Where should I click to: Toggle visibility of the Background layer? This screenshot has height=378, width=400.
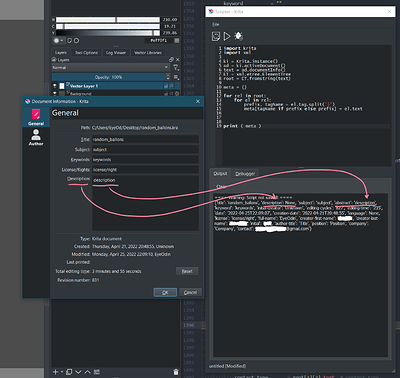tap(55, 94)
